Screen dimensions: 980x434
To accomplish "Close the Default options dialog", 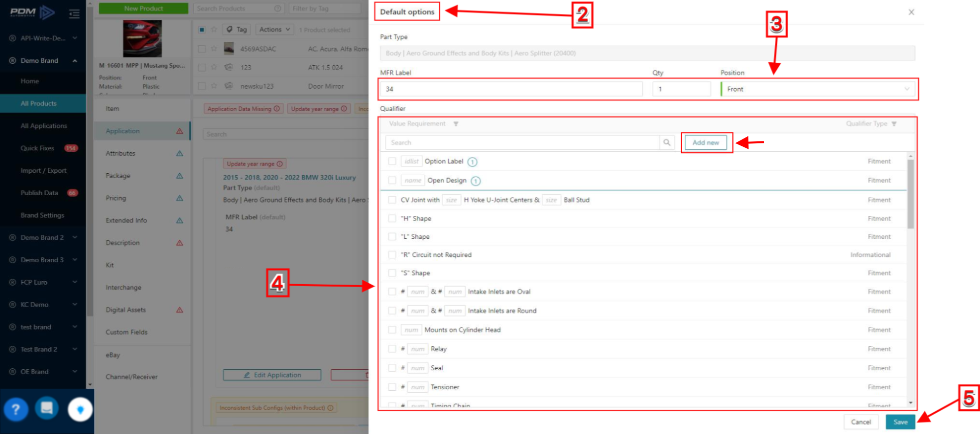I will click(x=911, y=12).
